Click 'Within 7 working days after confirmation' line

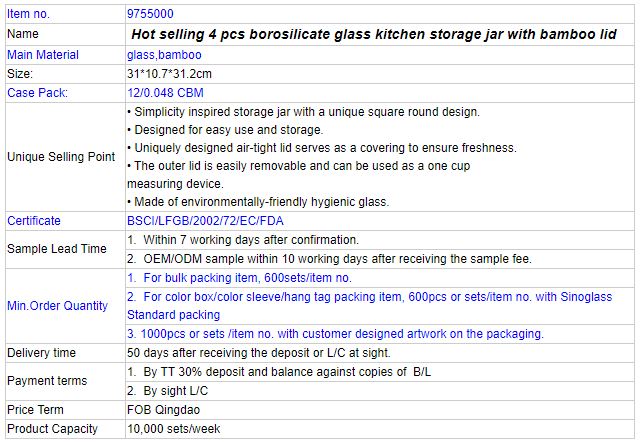coord(243,240)
